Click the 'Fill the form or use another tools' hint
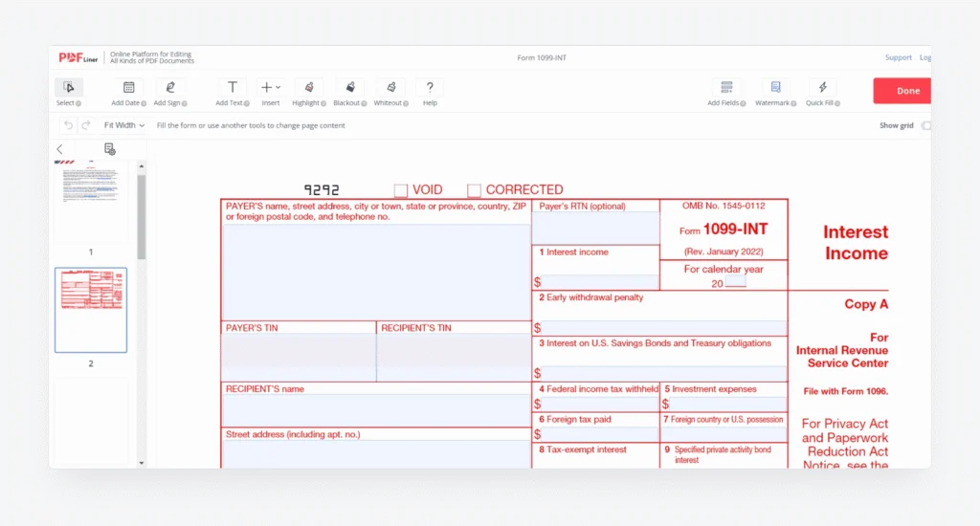This screenshot has height=526, width=980. (251, 125)
